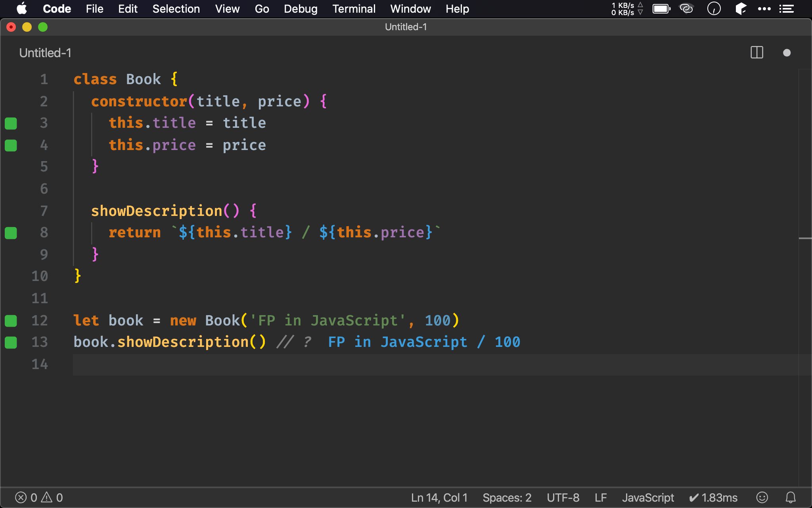The width and height of the screenshot is (812, 508).
Task: Click the split editor right icon
Action: (x=756, y=53)
